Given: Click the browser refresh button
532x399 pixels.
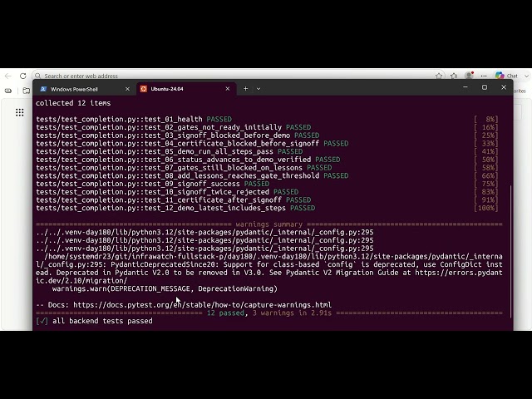Looking at the screenshot, I should pyautogui.click(x=22, y=76).
